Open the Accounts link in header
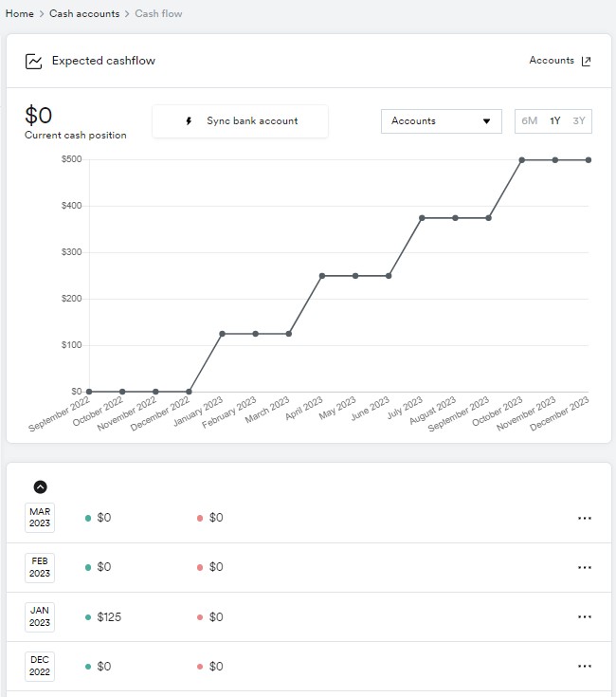 [x=552, y=61]
